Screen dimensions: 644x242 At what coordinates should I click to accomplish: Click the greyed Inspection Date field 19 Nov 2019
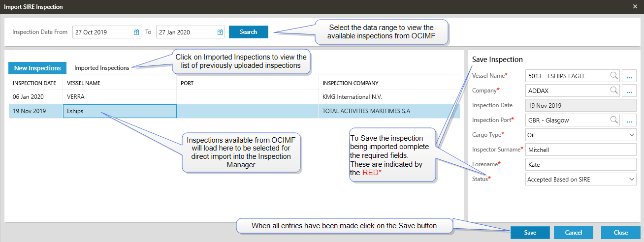(x=581, y=105)
